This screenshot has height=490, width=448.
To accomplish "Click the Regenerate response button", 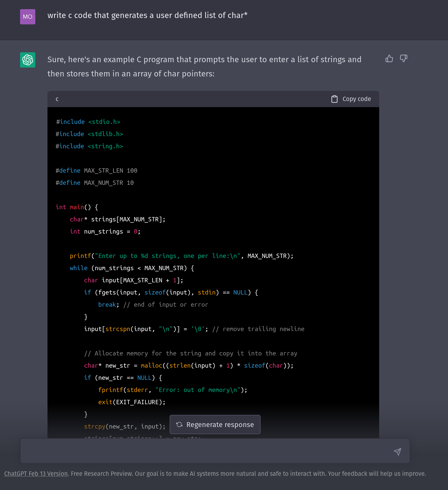I will click(215, 424).
